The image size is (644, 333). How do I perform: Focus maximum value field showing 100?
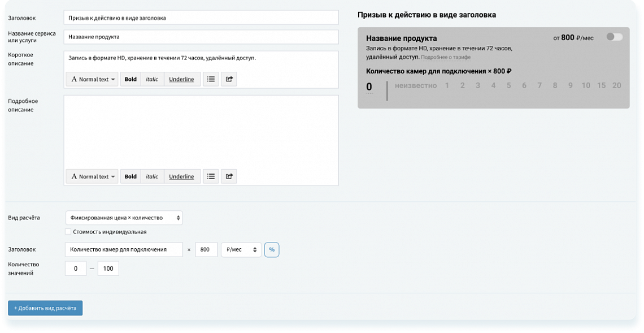[108, 269]
